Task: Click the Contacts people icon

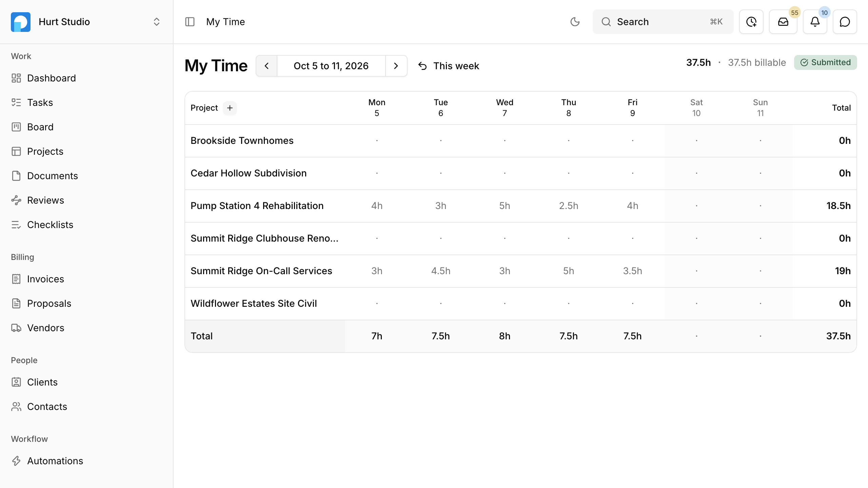Action: (16, 407)
